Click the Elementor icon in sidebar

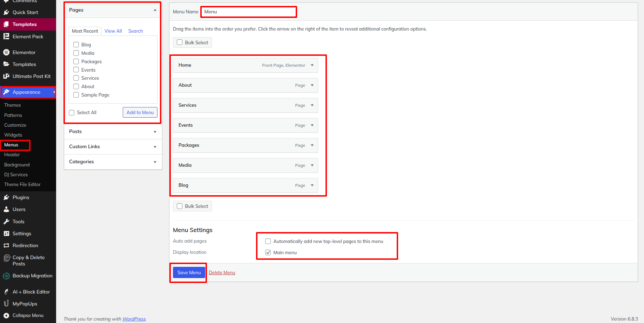coord(6,52)
